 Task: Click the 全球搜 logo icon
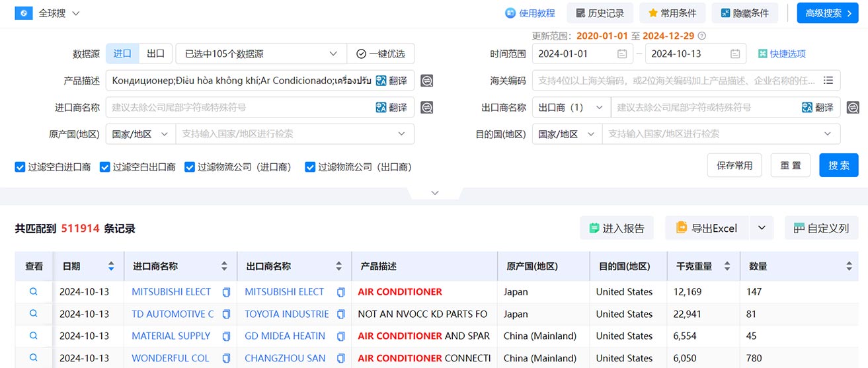[x=24, y=13]
